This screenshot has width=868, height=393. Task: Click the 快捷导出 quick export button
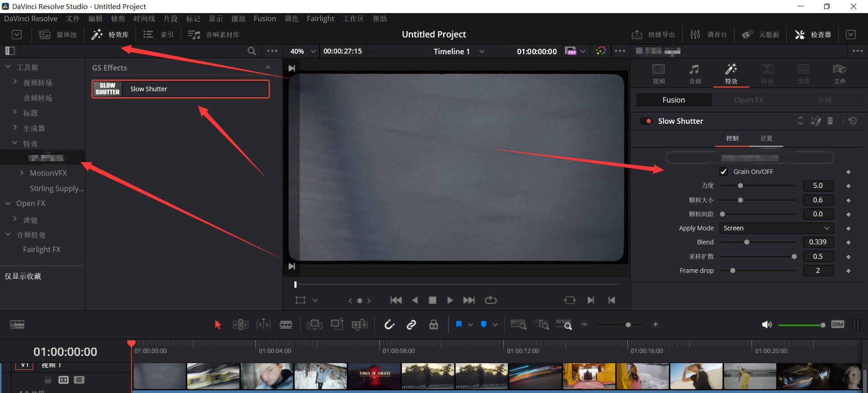[653, 34]
